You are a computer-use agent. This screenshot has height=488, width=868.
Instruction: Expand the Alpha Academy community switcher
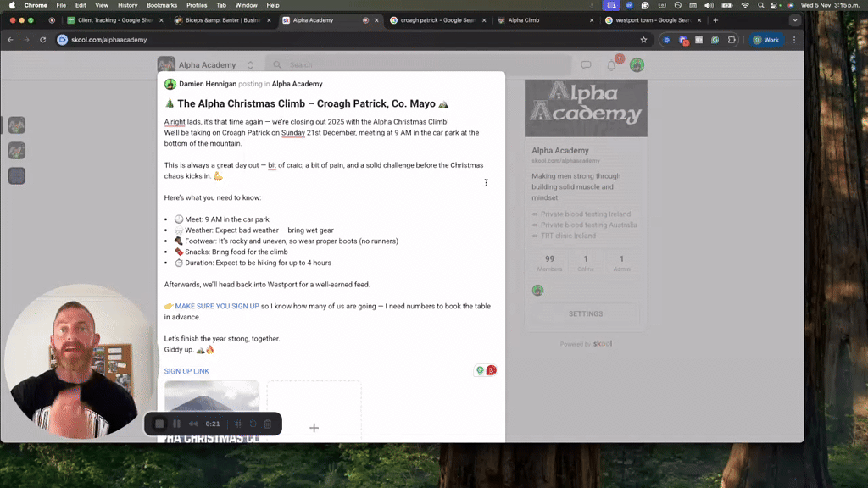pyautogui.click(x=250, y=65)
